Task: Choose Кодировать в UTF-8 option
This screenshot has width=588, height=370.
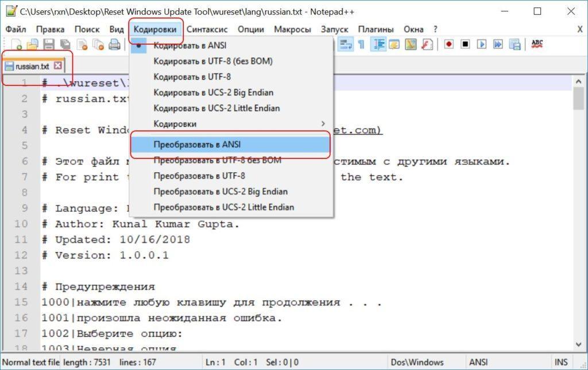Action: tap(231, 77)
